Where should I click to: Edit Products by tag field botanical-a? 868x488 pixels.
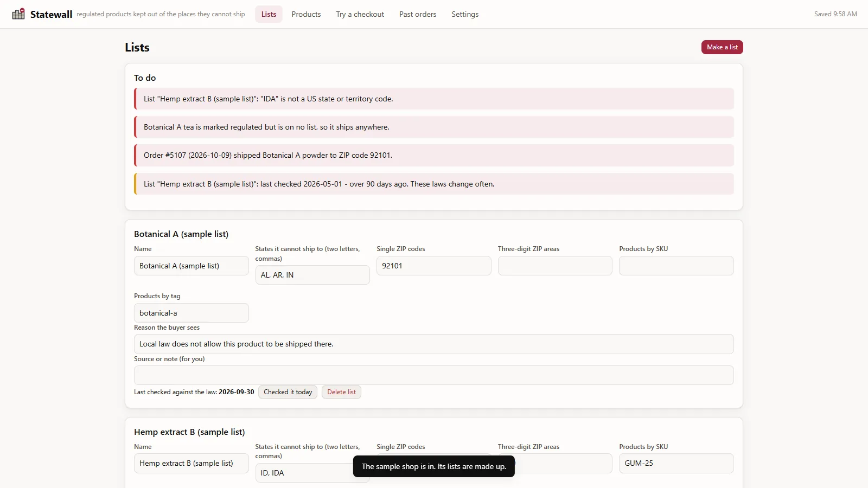coord(191,313)
